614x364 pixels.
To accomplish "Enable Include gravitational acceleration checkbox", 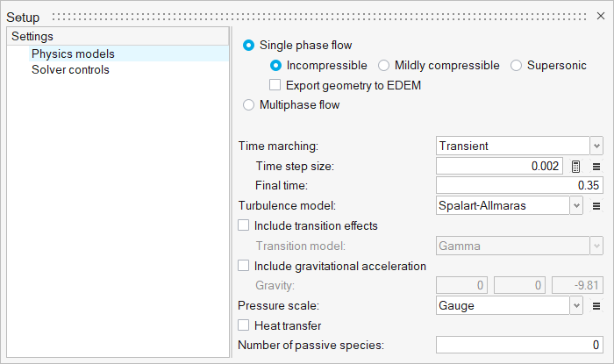I will tap(245, 266).
